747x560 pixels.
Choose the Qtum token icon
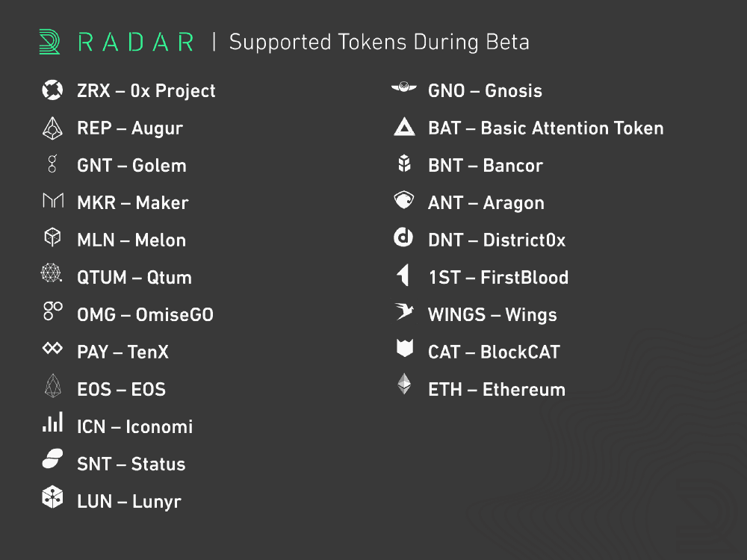point(52,273)
